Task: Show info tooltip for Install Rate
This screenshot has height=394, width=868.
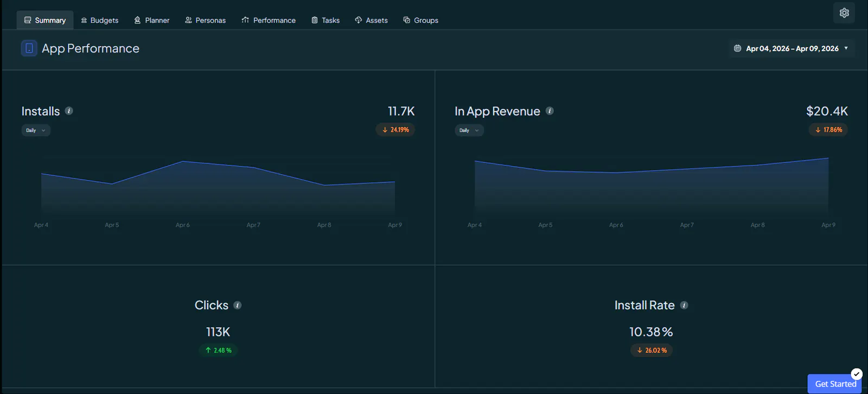Action: click(x=684, y=305)
